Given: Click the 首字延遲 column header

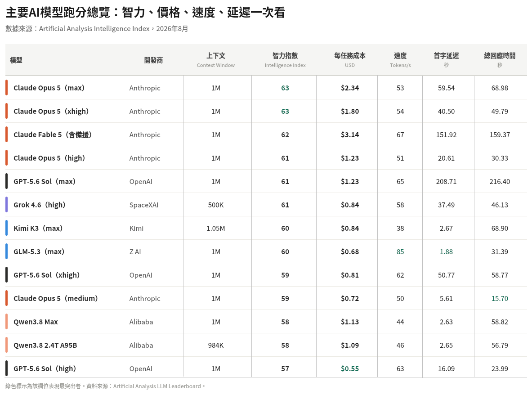Looking at the screenshot, I should pos(446,60).
